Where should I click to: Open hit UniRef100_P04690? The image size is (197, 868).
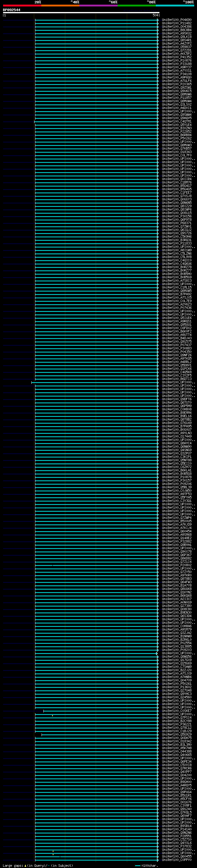(x=177, y=20)
